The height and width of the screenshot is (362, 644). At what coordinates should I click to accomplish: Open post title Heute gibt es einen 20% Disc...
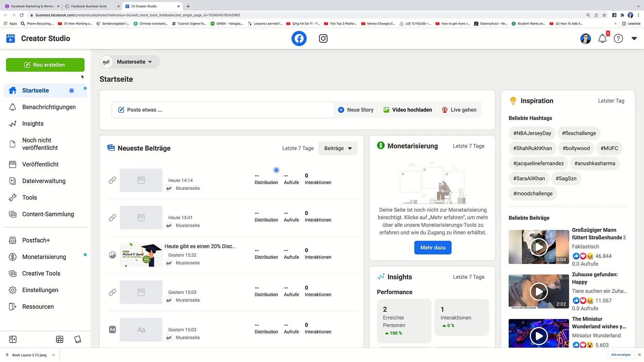tap(200, 246)
